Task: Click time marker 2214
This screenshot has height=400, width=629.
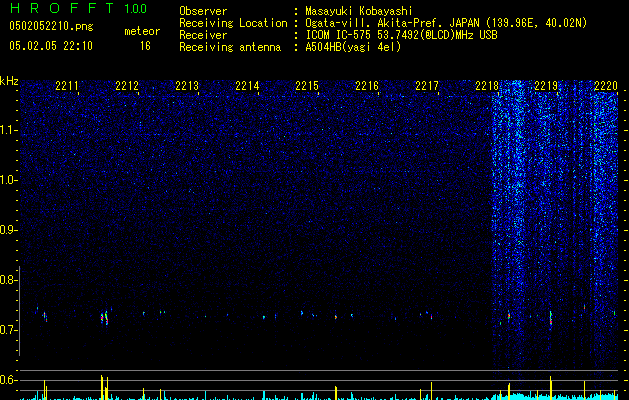Action: [x=247, y=85]
